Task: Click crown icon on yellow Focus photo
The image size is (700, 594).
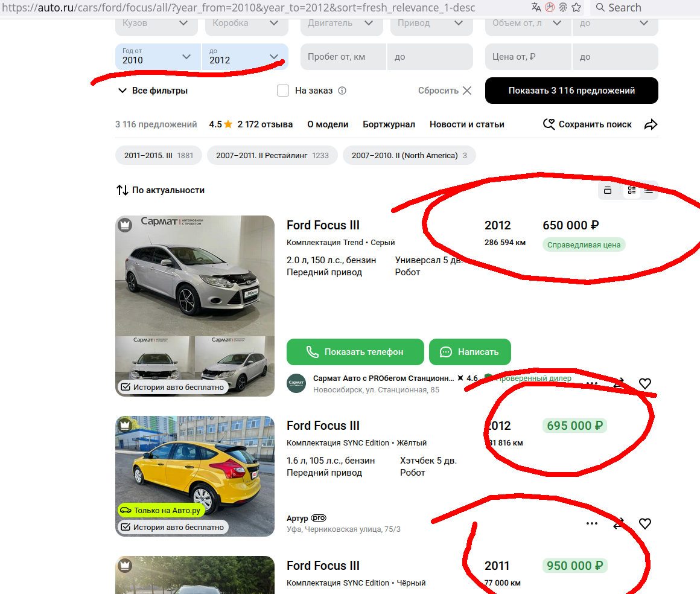Action: tap(125, 424)
